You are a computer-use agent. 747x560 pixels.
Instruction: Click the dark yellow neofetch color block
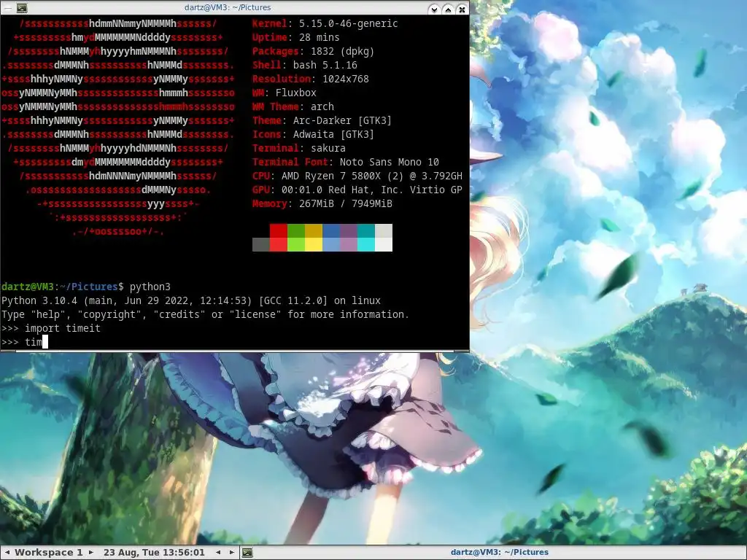point(314,230)
